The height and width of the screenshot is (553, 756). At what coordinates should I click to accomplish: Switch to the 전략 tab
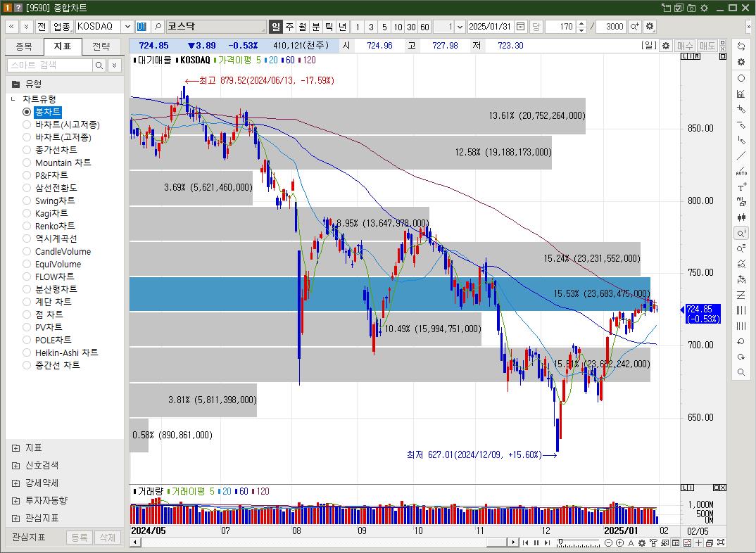[x=101, y=46]
